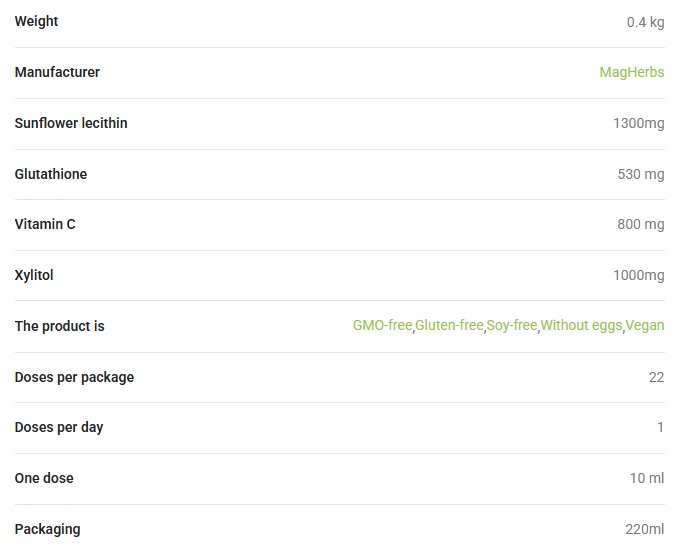Click the 1300mg lecithin value
The height and width of the screenshot is (557, 693).
(x=638, y=124)
